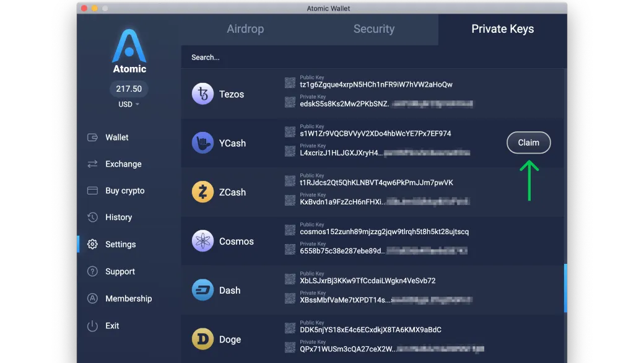644x363 pixels.
Task: Click Cosmos private key 6558b75c38e287ebe89d
Action: pos(342,251)
